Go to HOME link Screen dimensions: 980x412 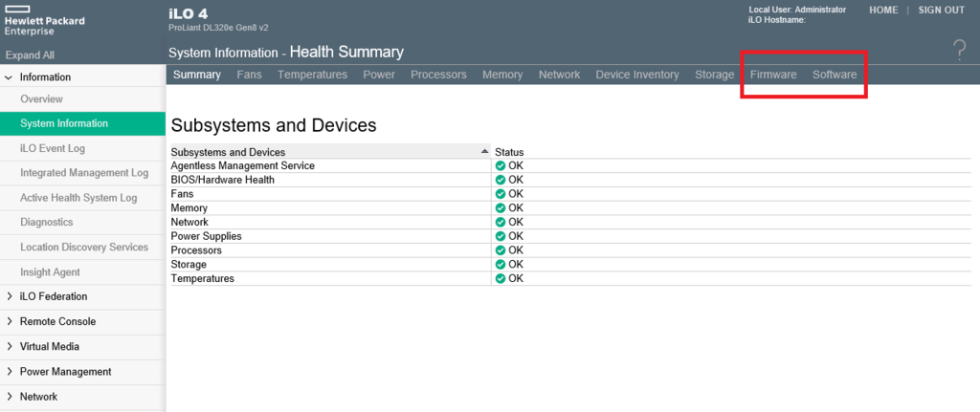tap(883, 10)
